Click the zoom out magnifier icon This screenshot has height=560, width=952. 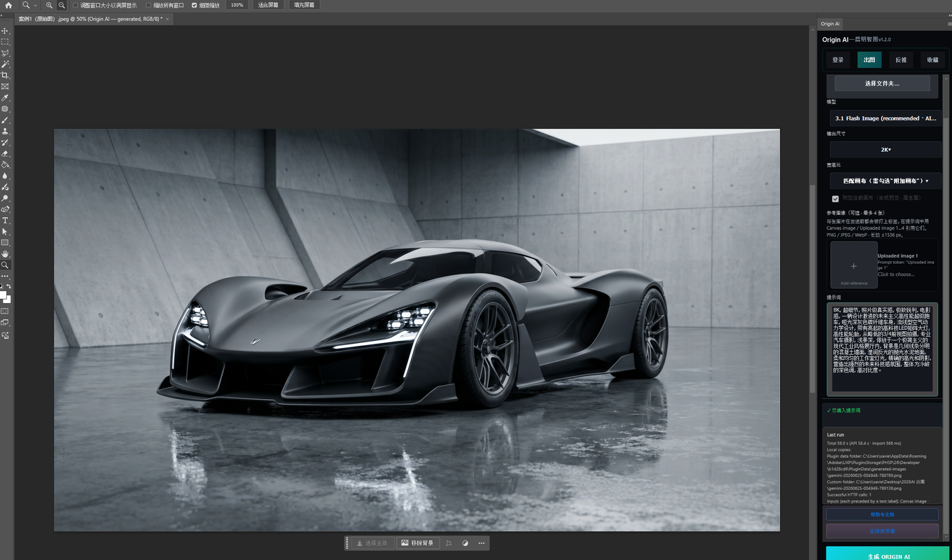[x=62, y=5]
